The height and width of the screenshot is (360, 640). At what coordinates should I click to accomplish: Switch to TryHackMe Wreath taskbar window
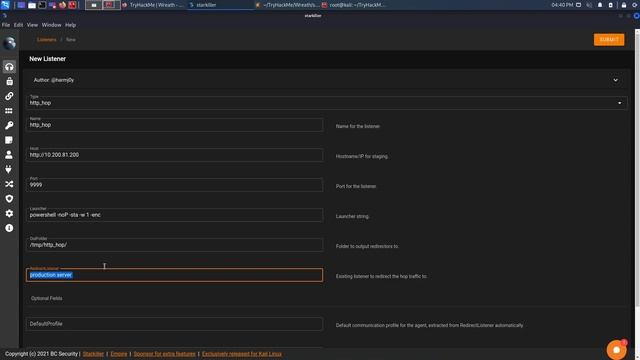(153, 5)
